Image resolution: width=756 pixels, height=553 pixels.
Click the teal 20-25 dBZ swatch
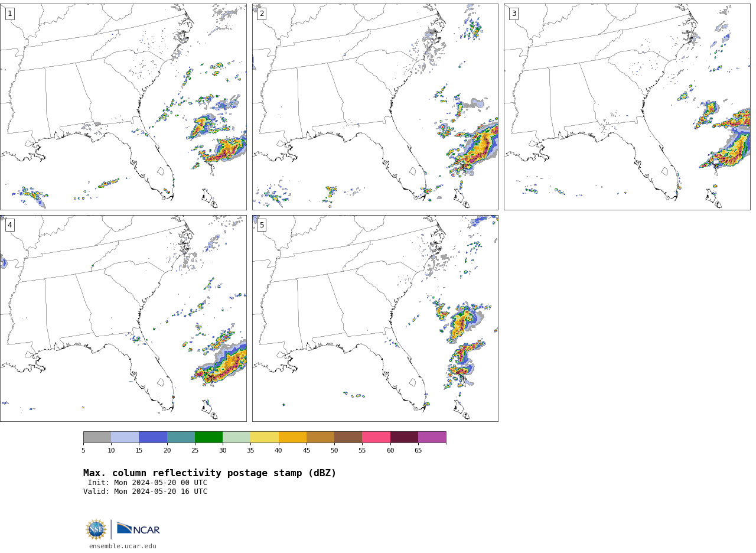tap(181, 437)
